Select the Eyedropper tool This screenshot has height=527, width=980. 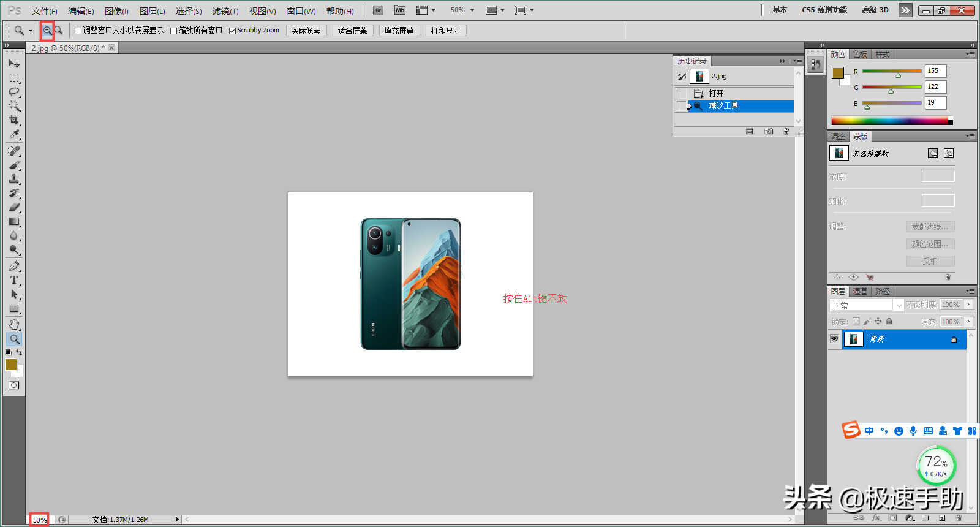(x=14, y=134)
